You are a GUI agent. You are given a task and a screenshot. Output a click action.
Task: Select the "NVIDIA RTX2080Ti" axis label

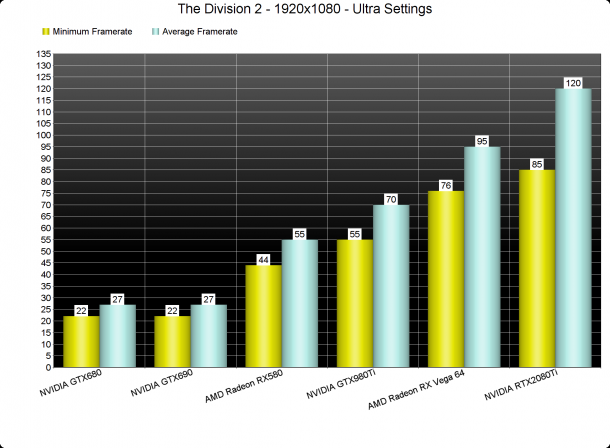pos(521,385)
